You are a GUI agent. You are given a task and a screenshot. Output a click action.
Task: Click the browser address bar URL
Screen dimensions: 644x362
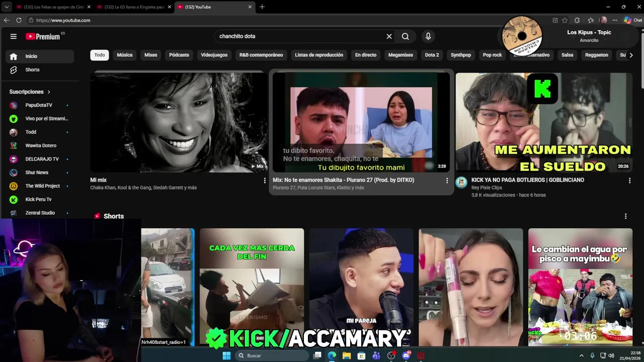pos(63,20)
